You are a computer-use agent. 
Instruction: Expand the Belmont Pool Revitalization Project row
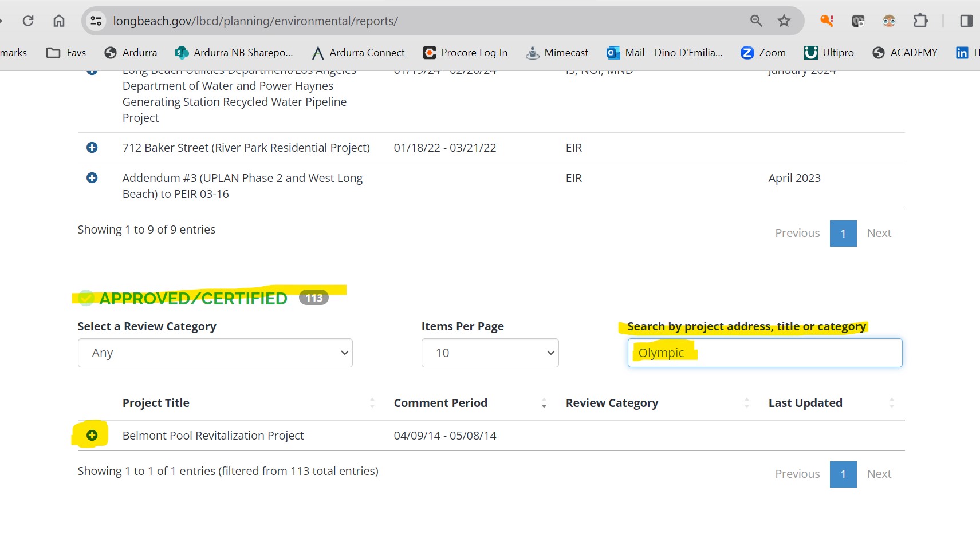coord(92,436)
